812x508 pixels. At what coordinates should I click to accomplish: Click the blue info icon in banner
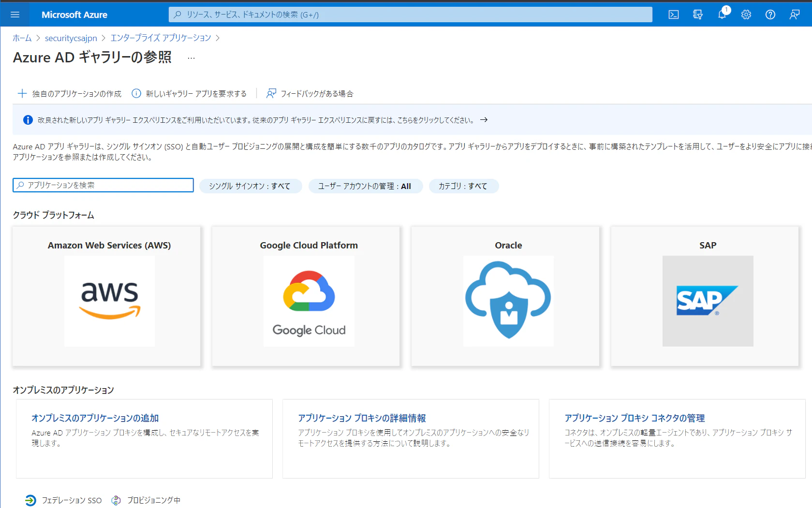(28, 120)
